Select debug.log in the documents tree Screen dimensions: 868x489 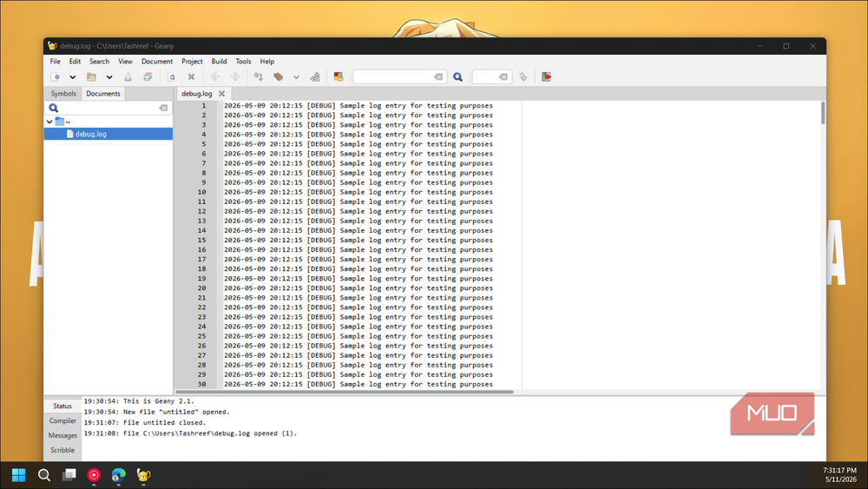(108, 134)
